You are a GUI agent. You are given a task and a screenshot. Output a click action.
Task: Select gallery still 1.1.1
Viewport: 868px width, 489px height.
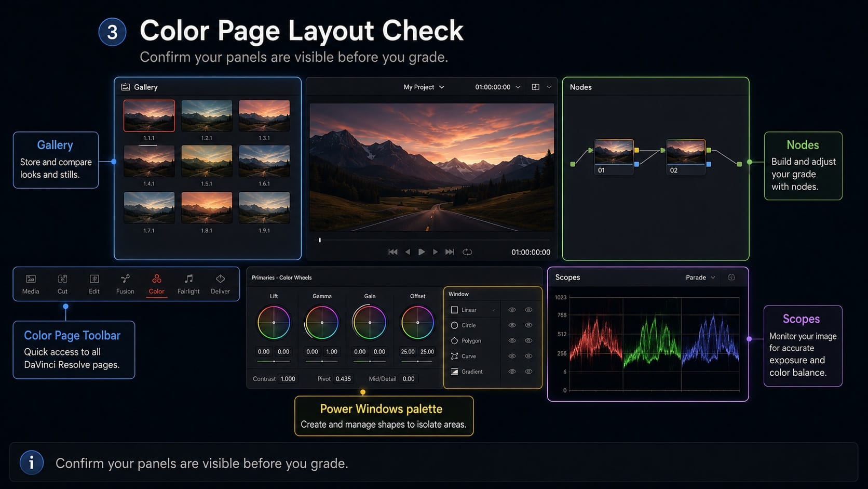pos(149,115)
